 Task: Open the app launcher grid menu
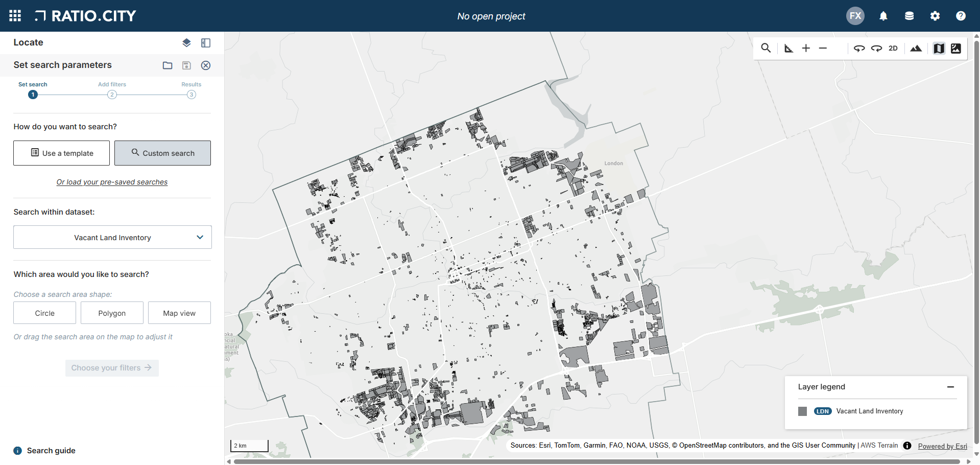pos(15,16)
